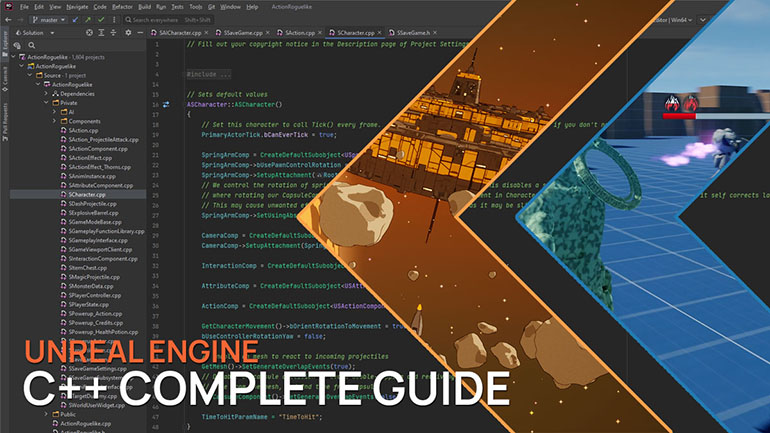Expand the Components folder
The image size is (770, 433).
coord(55,120)
